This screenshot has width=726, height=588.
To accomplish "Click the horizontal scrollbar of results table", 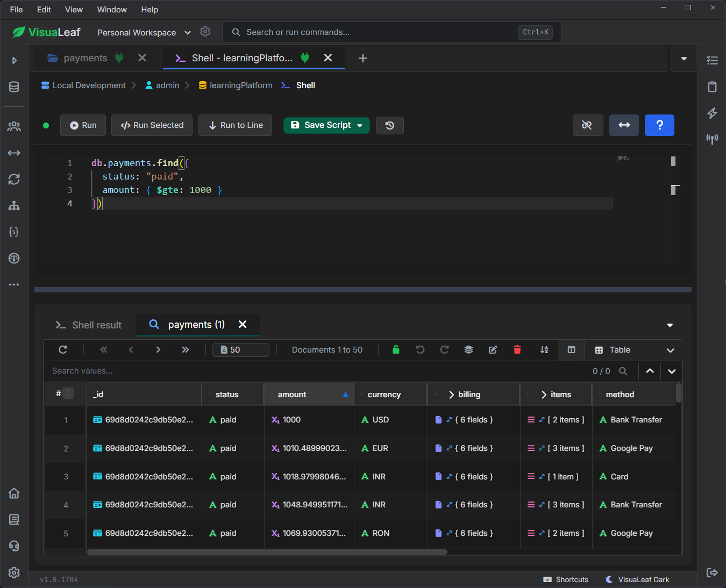I will point(267,551).
